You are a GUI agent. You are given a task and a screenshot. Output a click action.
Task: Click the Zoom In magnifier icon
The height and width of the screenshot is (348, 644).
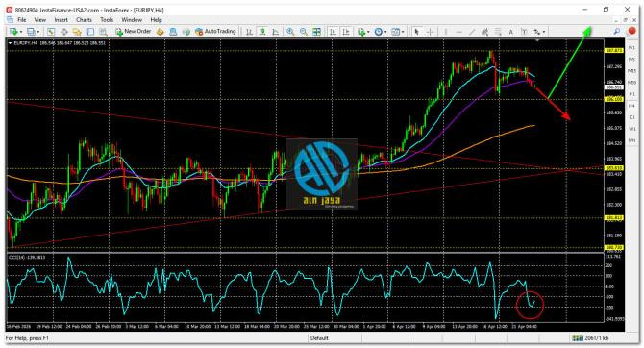(x=290, y=32)
